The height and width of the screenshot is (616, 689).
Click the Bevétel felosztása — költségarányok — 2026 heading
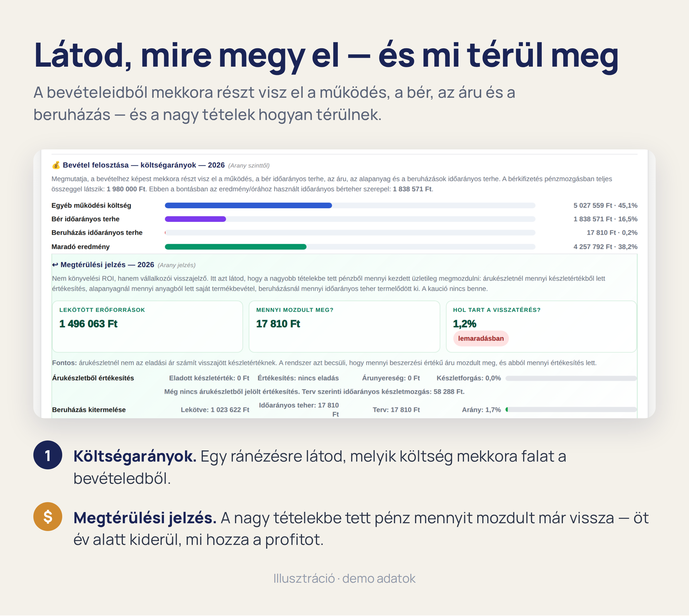(x=144, y=165)
